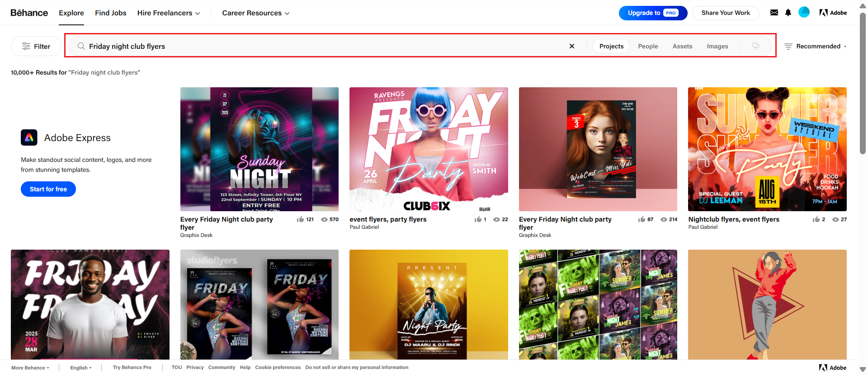
Task: Click the Upgrade to PRO button
Action: (x=653, y=13)
